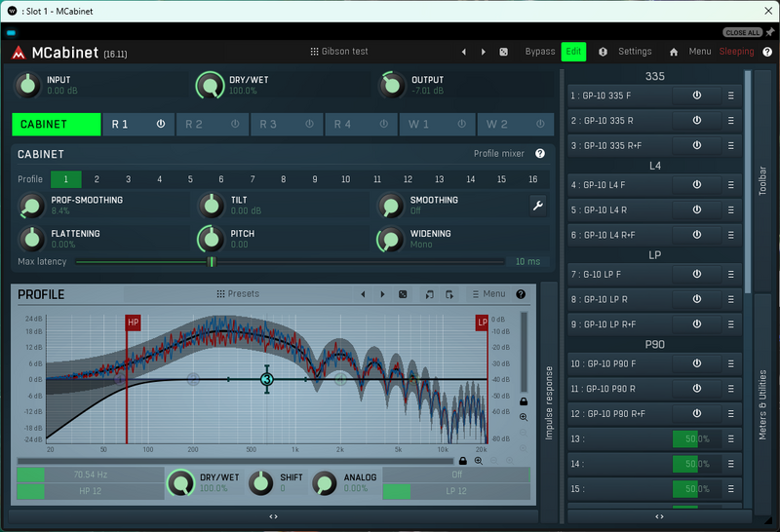780x532 pixels.
Task: Click the MeldaProduction logo icon
Action: click(x=19, y=53)
